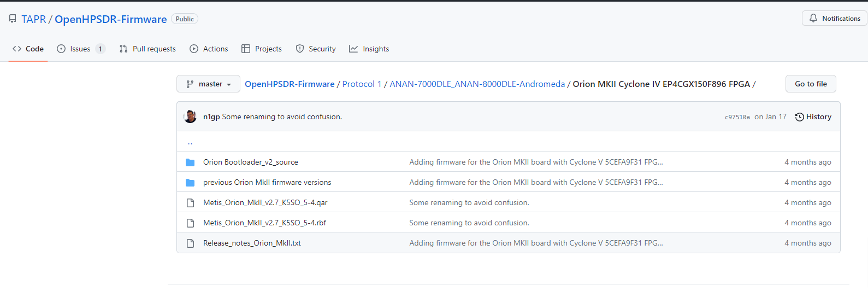Open commit message on the .rbf file row
The width and height of the screenshot is (868, 297).
tap(469, 223)
